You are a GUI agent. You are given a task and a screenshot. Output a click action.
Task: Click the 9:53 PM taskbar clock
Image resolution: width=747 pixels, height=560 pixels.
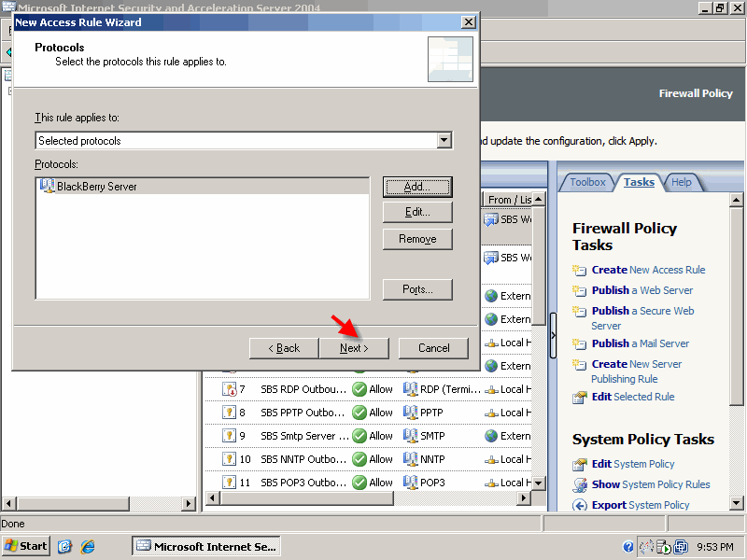tap(715, 547)
